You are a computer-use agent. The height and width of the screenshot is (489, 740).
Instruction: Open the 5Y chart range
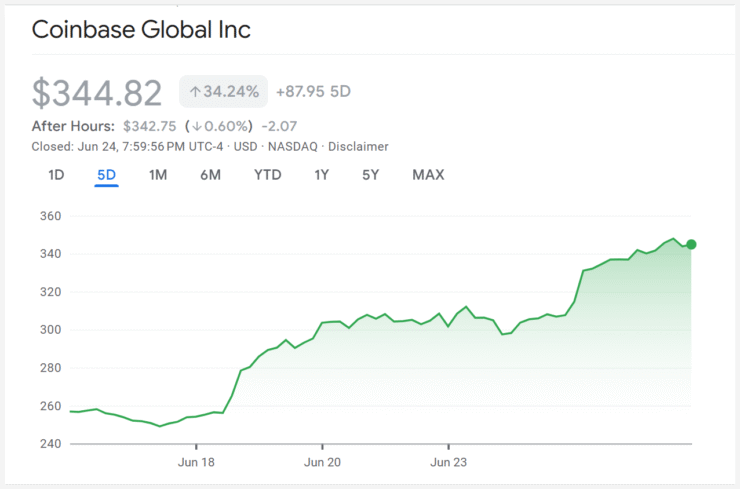click(x=370, y=175)
